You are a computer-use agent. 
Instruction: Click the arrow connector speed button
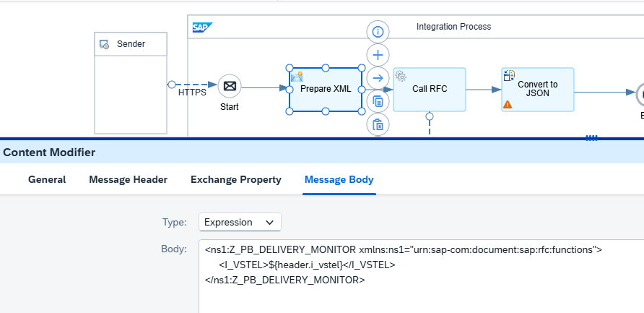coord(378,78)
